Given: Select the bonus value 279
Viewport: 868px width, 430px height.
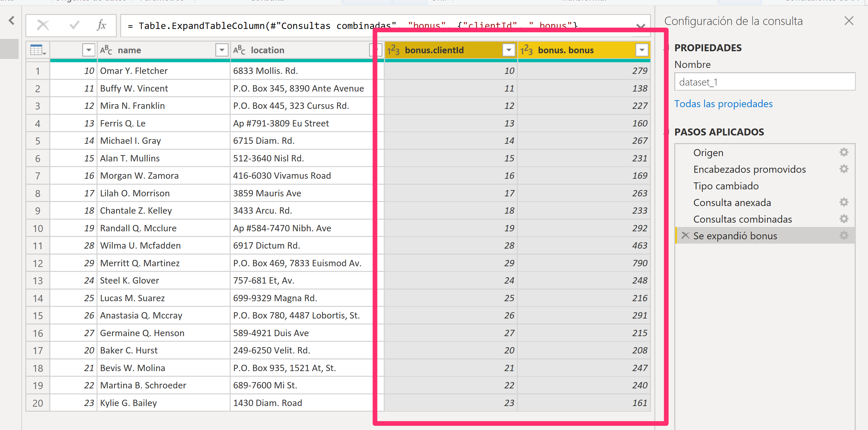Looking at the screenshot, I should (584, 71).
